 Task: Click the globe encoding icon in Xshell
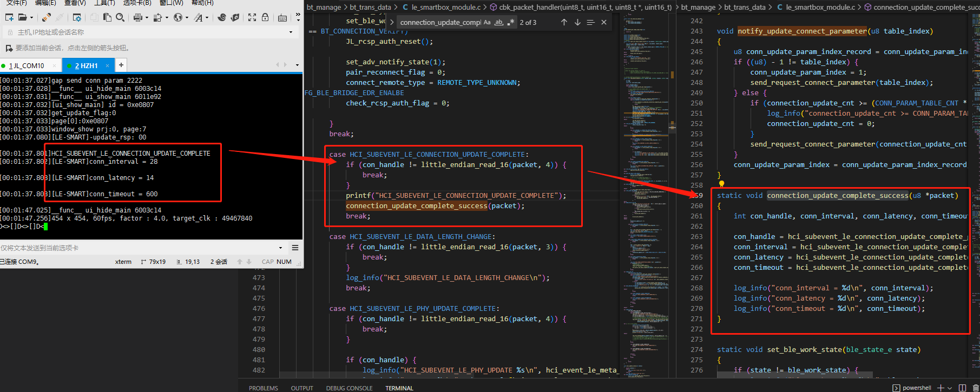tap(178, 17)
